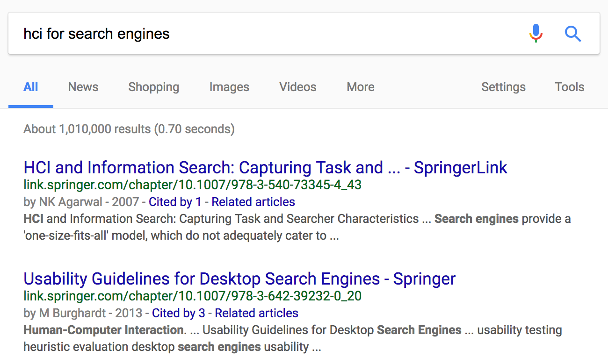608x364 pixels.
Task: Click the 'About 1,010,000 results' stats text
Action: point(129,129)
